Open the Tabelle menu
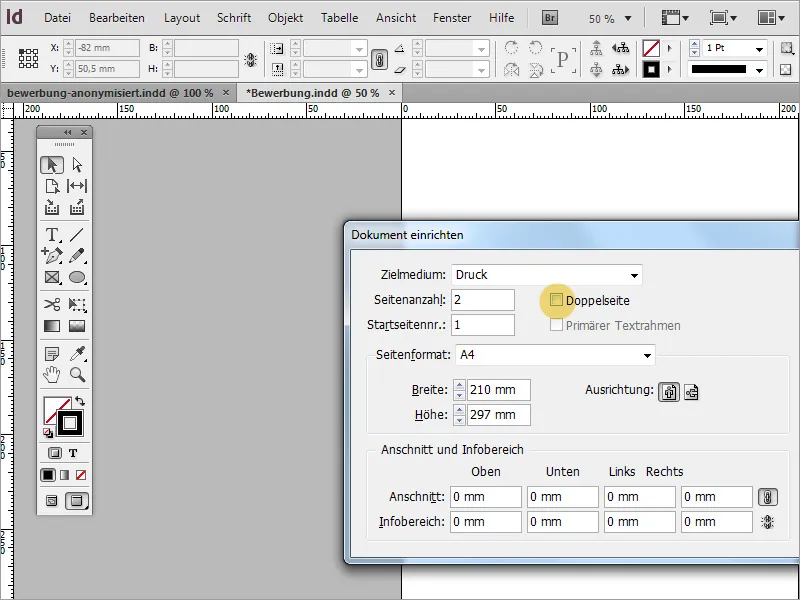The height and width of the screenshot is (600, 800). pyautogui.click(x=339, y=18)
